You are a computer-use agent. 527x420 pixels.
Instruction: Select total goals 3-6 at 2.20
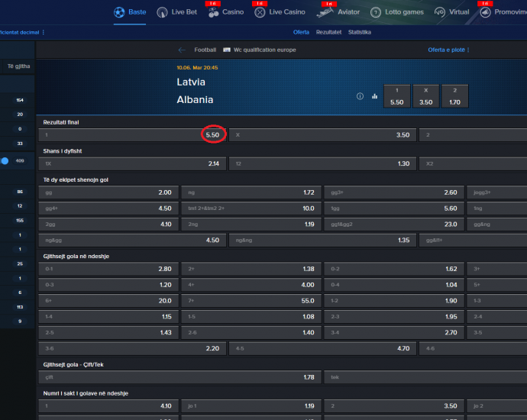point(132,348)
